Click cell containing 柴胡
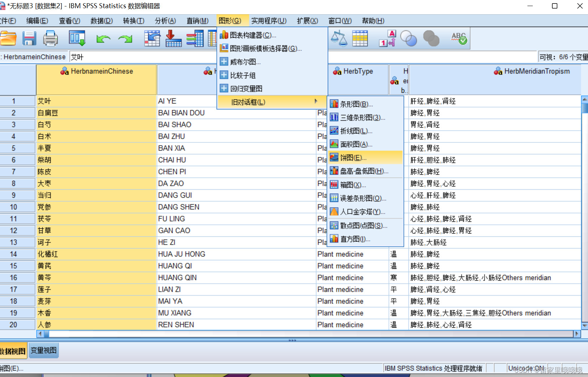The width and height of the screenshot is (588, 377). [96, 160]
